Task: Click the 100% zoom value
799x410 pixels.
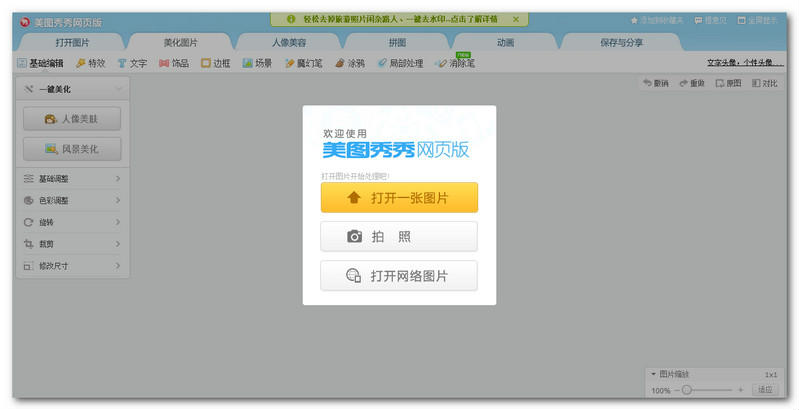Action: pyautogui.click(x=661, y=391)
